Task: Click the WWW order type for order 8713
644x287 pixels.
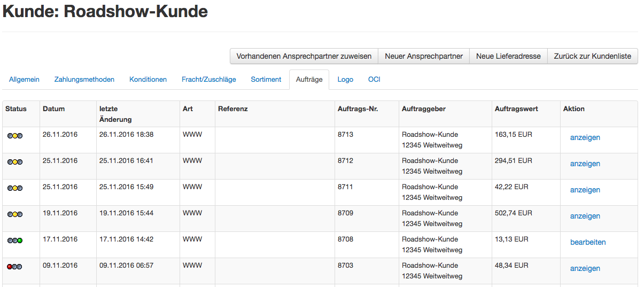Action: click(x=192, y=135)
